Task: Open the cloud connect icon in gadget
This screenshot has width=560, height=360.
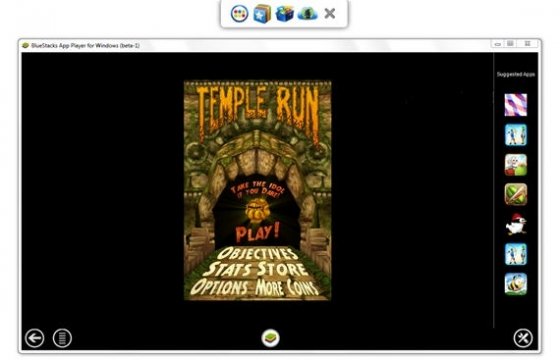Action: 308,14
